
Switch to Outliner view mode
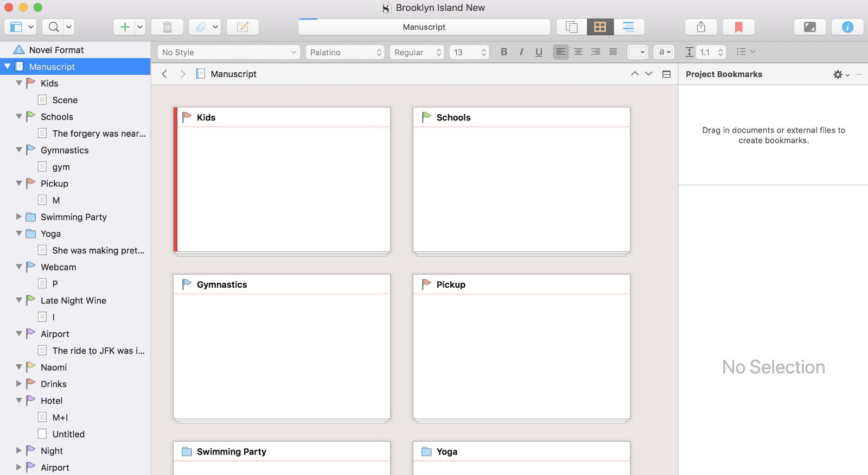pos(628,27)
